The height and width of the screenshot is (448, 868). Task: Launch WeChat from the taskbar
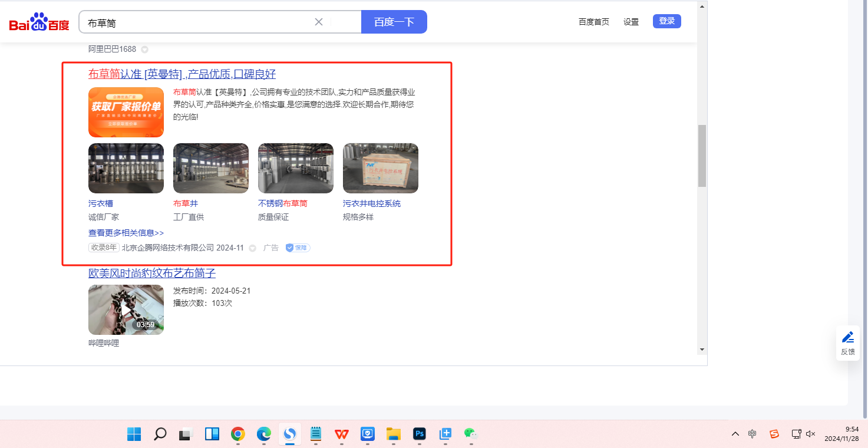click(x=470, y=434)
